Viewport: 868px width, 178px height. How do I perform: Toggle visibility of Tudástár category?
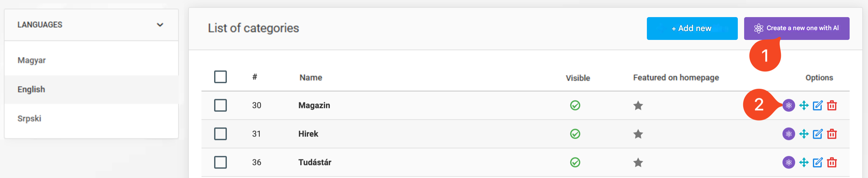coord(575,162)
